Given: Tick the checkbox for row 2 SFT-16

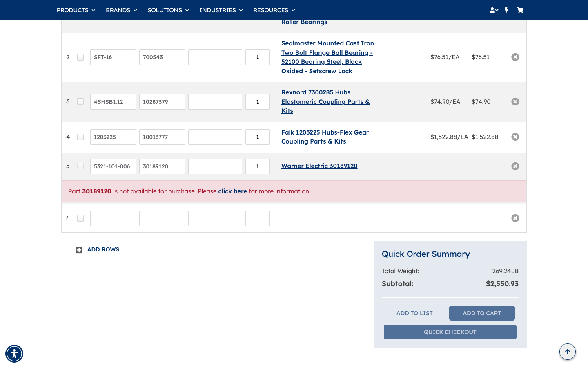Looking at the screenshot, I should click(x=80, y=57).
